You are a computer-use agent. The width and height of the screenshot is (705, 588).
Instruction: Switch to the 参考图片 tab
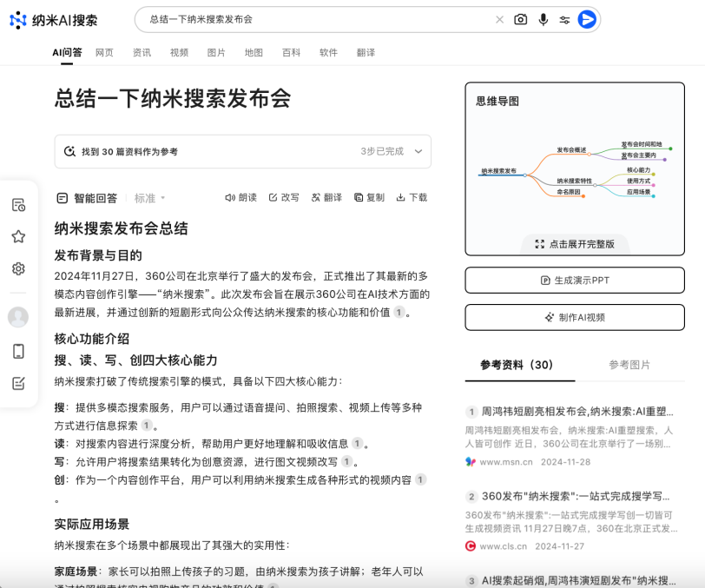[629, 365]
